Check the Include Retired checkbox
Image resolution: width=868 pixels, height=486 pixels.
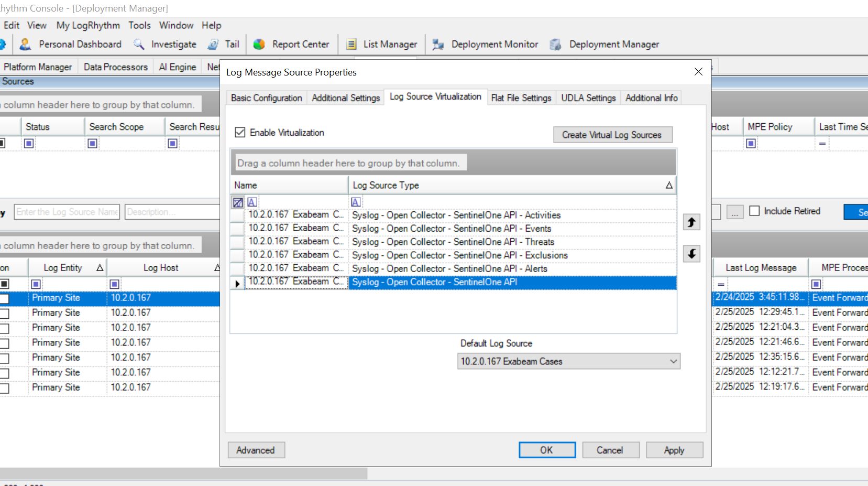tap(754, 211)
